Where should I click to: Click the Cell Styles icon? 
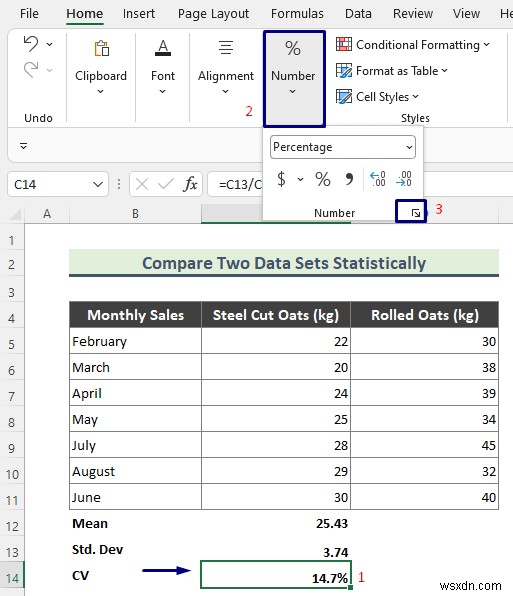(x=344, y=96)
